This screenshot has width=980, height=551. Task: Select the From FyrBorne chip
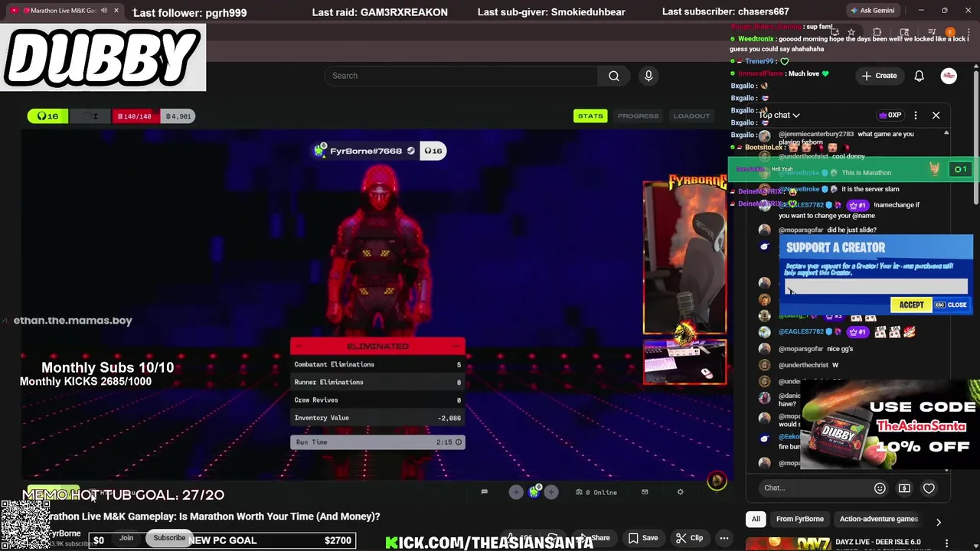point(799,519)
